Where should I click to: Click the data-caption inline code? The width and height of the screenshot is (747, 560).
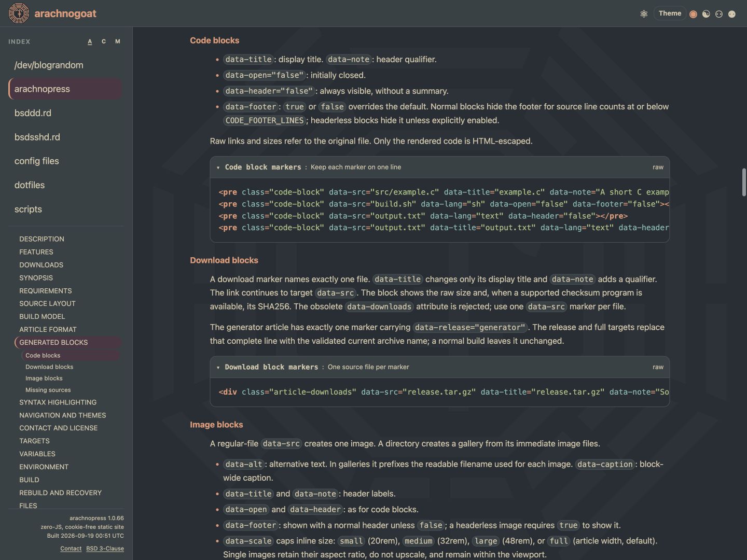pyautogui.click(x=605, y=464)
